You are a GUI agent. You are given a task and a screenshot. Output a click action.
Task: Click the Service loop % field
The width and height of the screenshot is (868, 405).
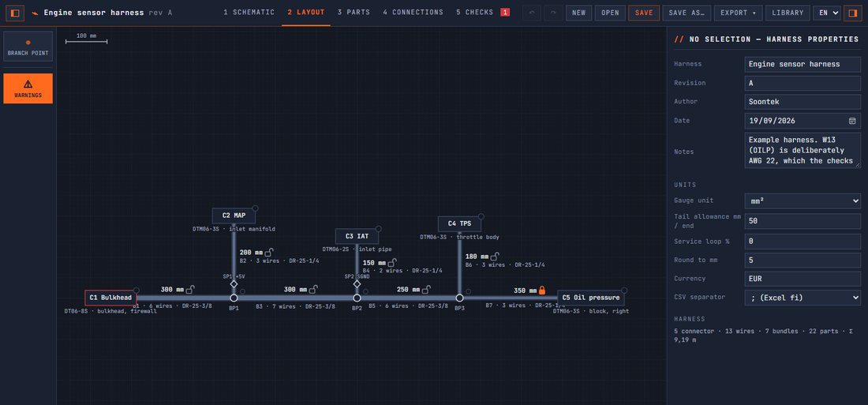[803, 242]
